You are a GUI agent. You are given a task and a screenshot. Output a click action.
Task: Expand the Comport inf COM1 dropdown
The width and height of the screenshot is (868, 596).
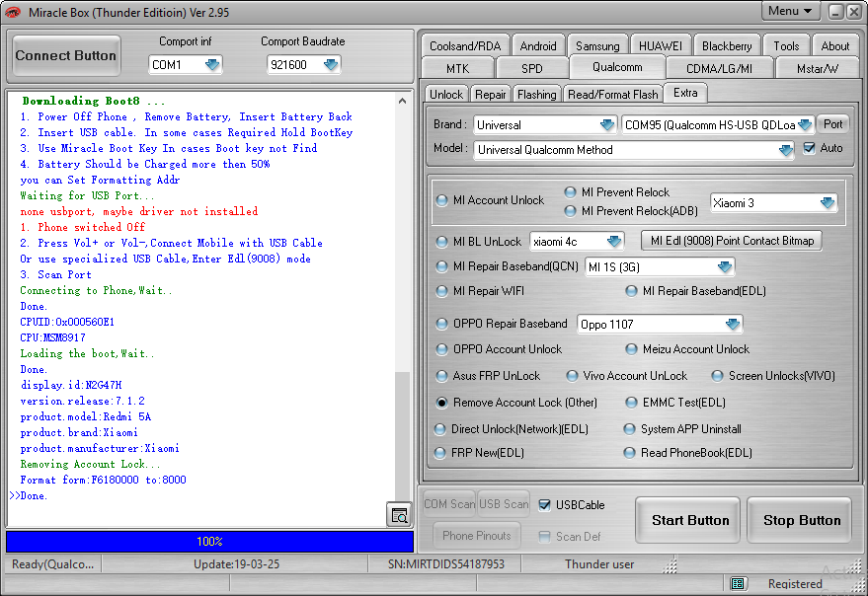(212, 65)
